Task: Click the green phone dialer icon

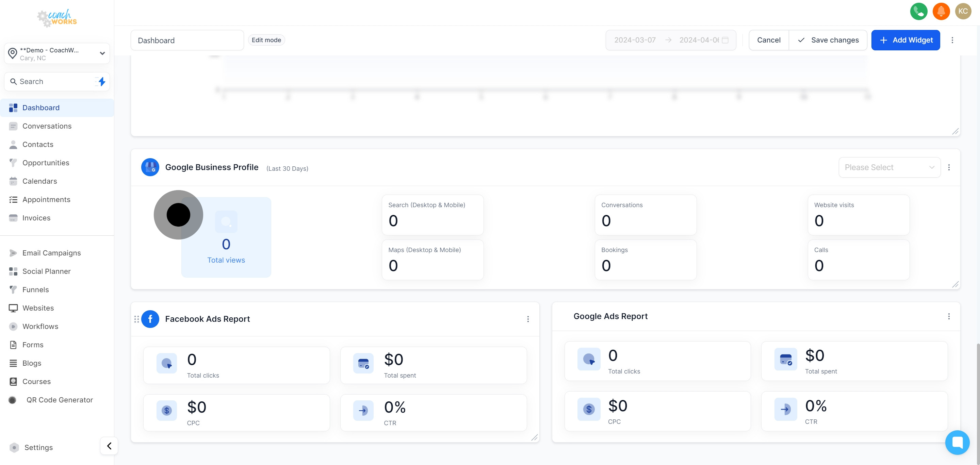Action: 918,11
